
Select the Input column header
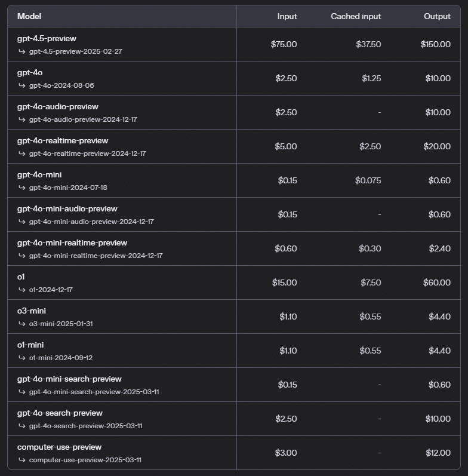tap(287, 16)
